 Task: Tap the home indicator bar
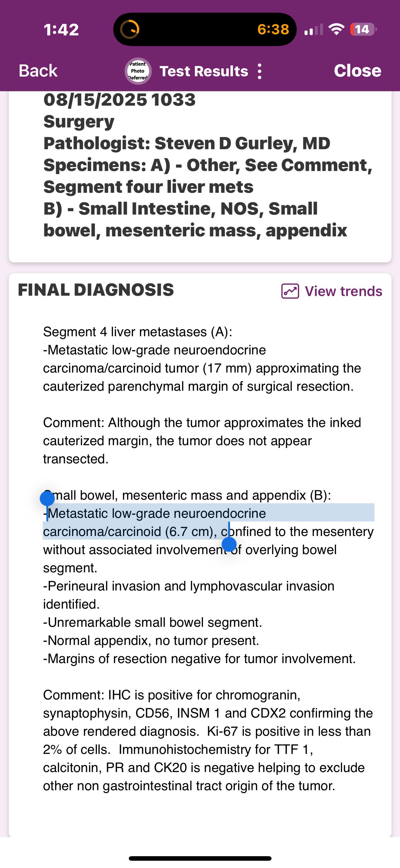[200, 858]
